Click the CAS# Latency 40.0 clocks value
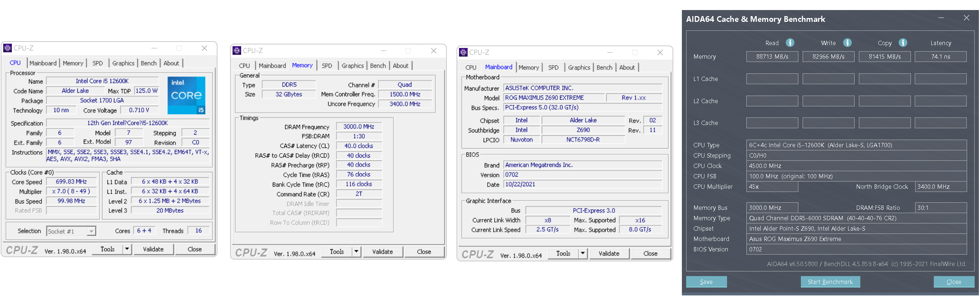Screen dimensions: 980x299 [x=358, y=146]
